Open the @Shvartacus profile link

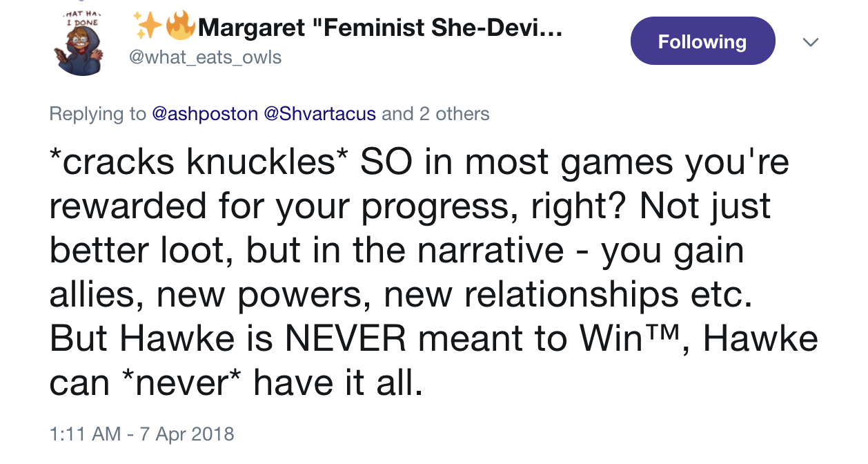(x=320, y=113)
